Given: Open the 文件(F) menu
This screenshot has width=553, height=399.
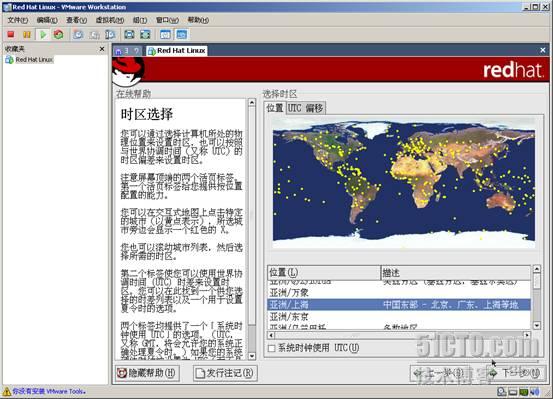Looking at the screenshot, I should point(18,20).
